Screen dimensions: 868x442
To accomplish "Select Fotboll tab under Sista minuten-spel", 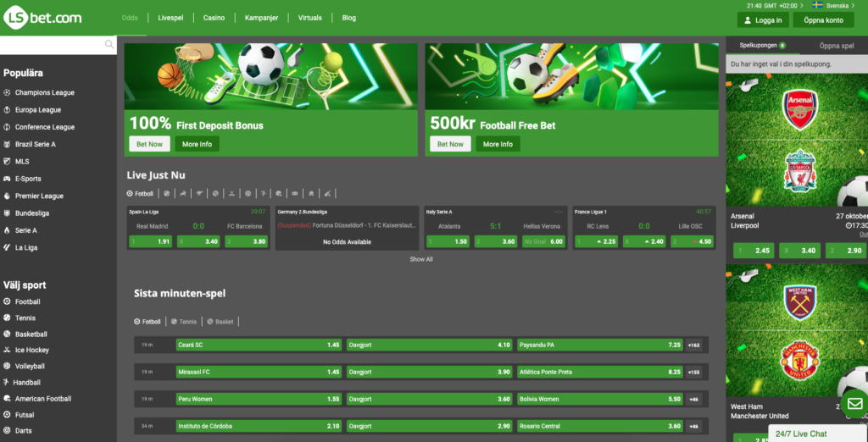I will (147, 322).
